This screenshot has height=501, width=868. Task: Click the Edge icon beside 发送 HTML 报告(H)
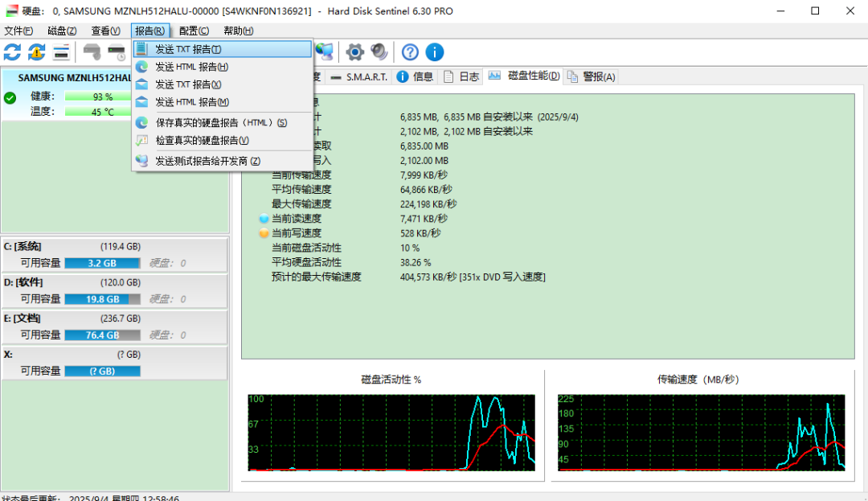point(141,67)
